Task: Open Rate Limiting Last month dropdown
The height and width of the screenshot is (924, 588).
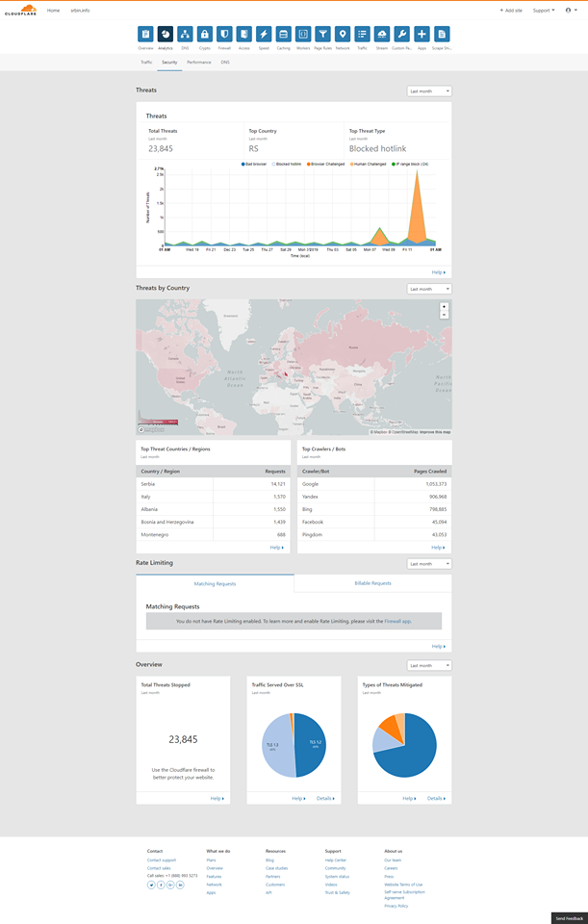Action: click(429, 564)
